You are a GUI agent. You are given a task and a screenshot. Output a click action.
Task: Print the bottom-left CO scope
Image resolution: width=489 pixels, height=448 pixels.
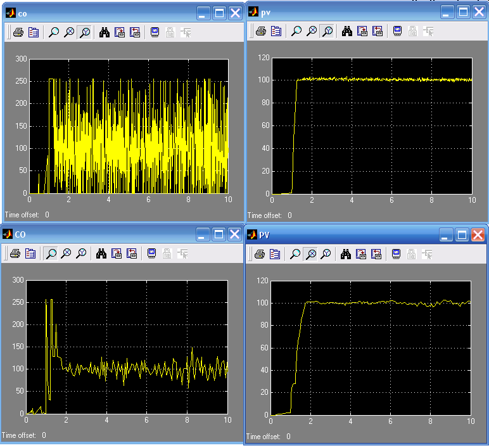[x=16, y=253]
